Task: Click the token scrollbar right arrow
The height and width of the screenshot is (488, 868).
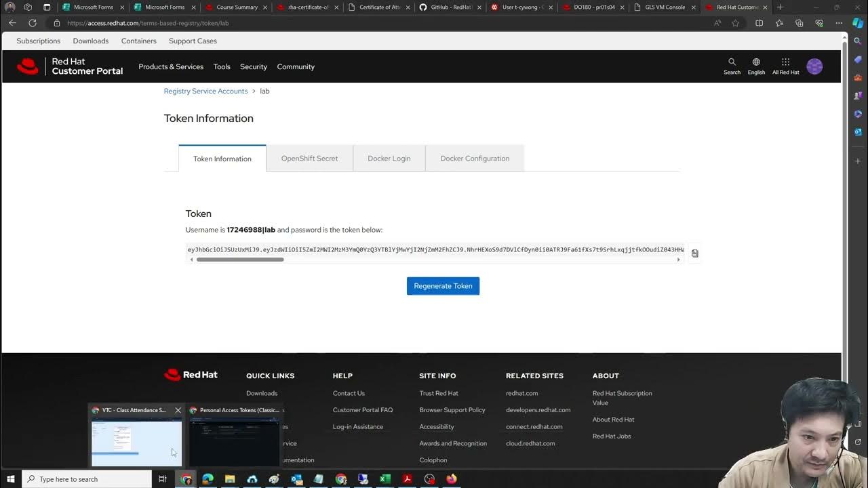Action: tap(678, 260)
